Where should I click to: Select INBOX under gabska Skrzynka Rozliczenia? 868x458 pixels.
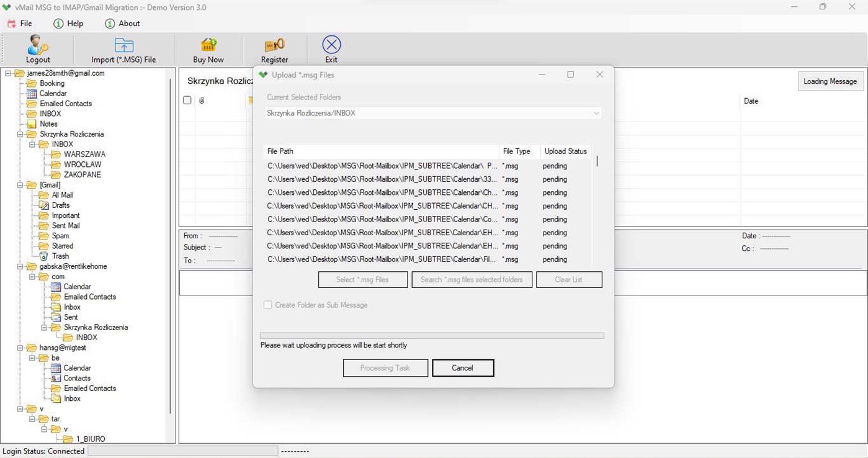tap(87, 338)
